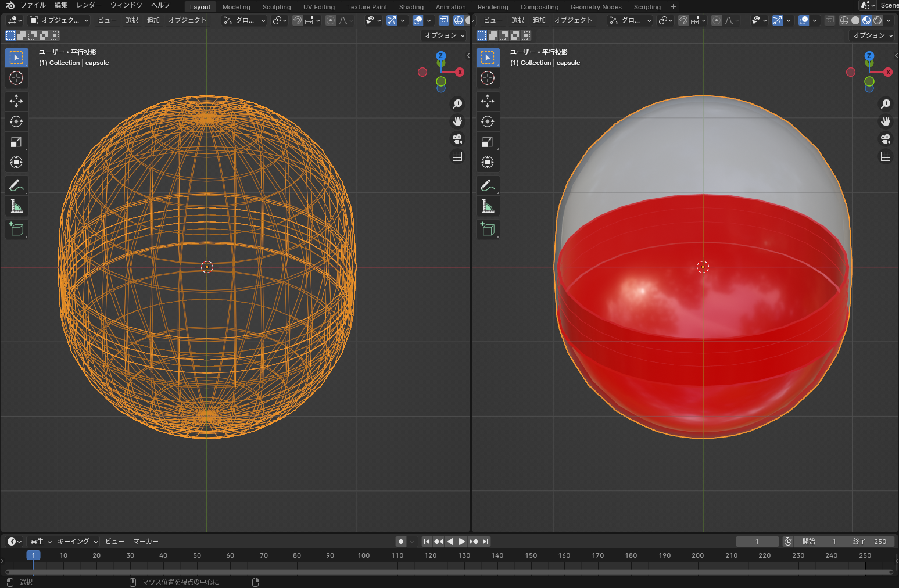
Task: Switch right viewport to solid shading
Action: point(855,20)
